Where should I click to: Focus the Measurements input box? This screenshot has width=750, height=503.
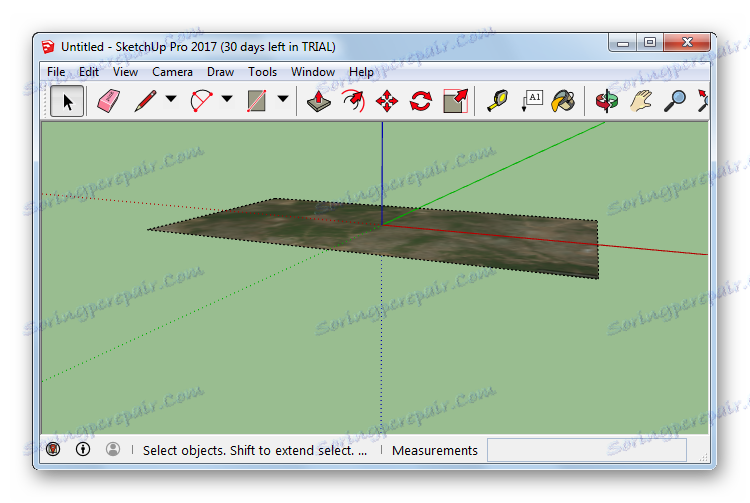coord(587,450)
